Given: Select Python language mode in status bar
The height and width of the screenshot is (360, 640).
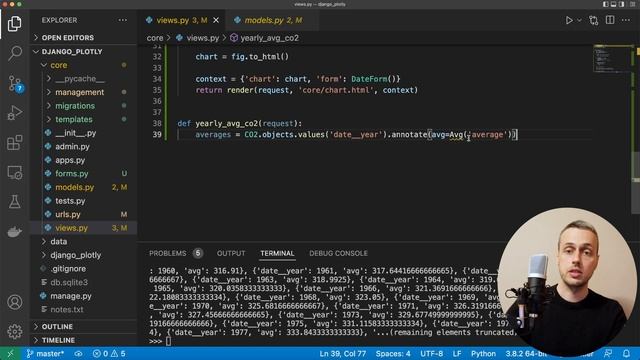Looking at the screenshot, I should [x=483, y=353].
